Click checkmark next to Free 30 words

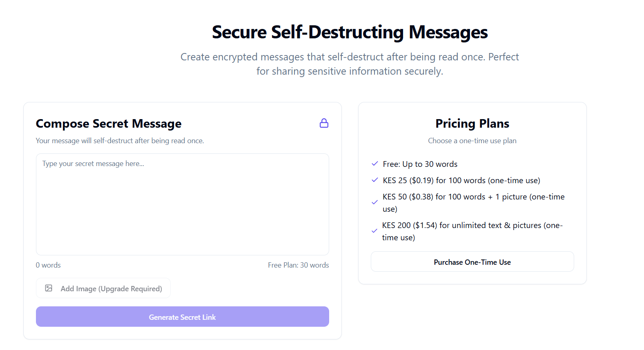[375, 164]
